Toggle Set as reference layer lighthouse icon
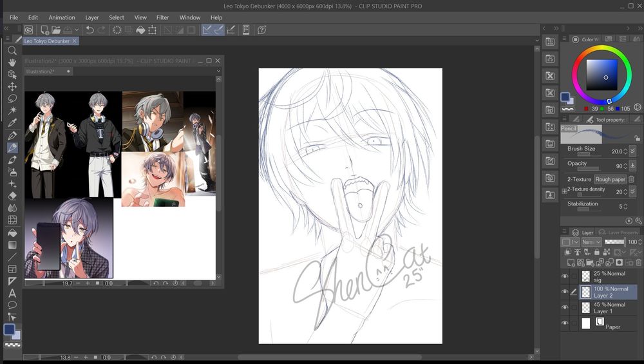644x364 pixels. click(578, 252)
